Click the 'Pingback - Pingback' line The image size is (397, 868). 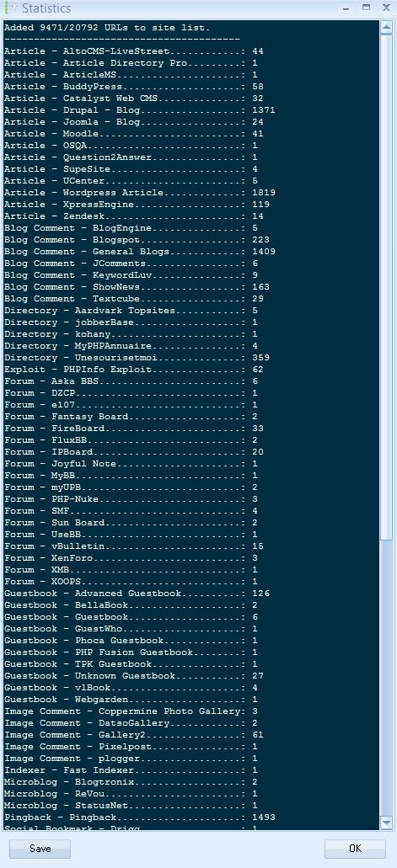139,817
